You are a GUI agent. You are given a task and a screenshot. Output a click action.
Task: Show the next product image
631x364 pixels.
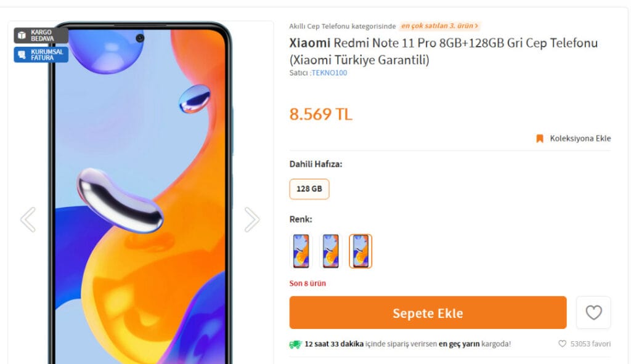252,219
